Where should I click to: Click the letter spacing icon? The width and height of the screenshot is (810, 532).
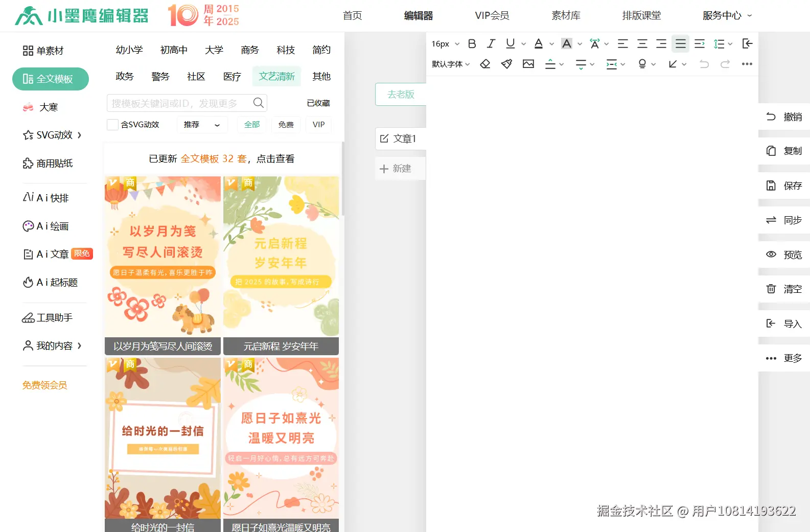pos(594,44)
